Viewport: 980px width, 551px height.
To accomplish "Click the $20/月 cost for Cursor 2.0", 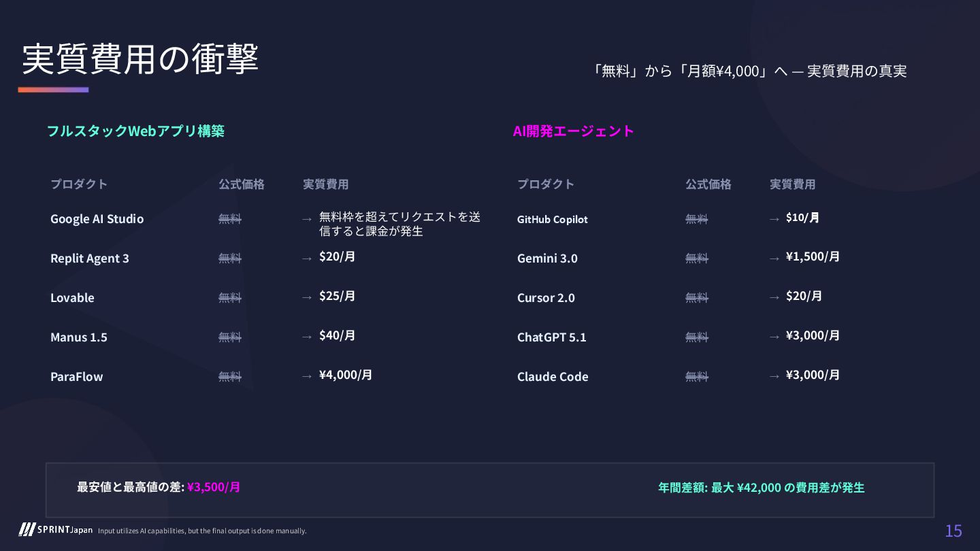I will (804, 296).
